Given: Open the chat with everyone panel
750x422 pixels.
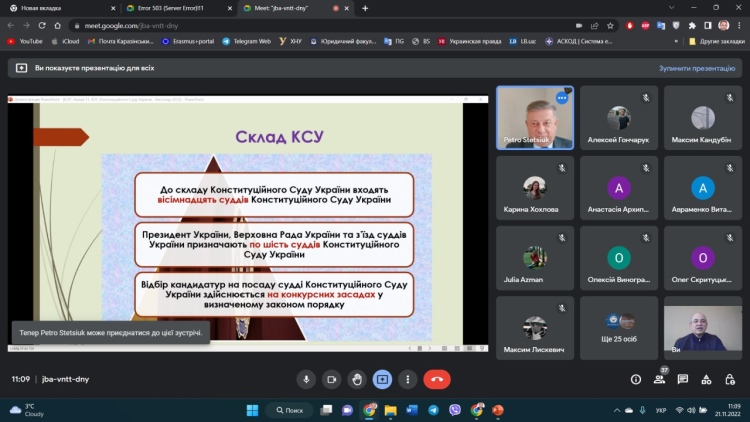Looking at the screenshot, I should click(683, 379).
